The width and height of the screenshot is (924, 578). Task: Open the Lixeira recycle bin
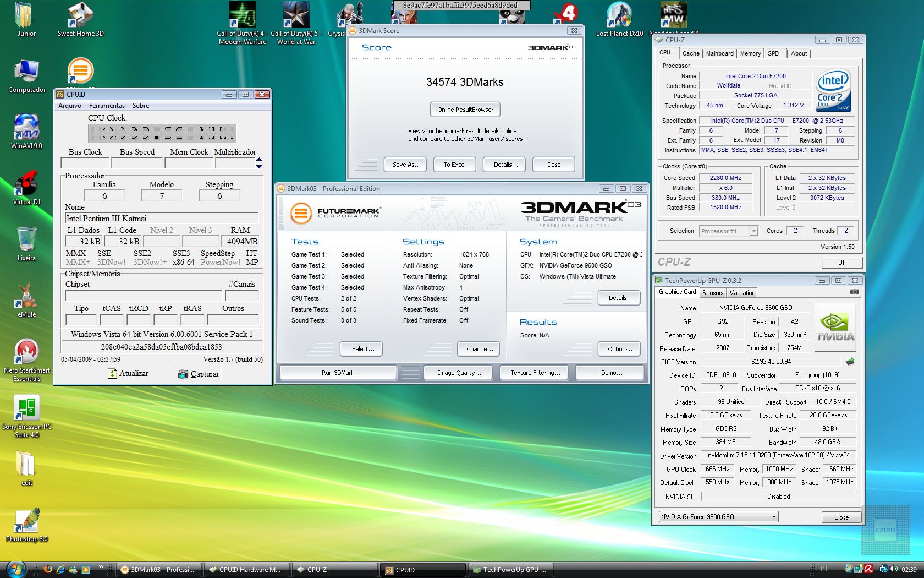click(x=26, y=244)
